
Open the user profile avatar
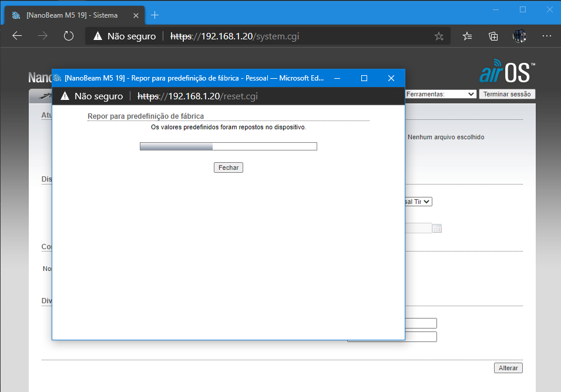(x=519, y=36)
